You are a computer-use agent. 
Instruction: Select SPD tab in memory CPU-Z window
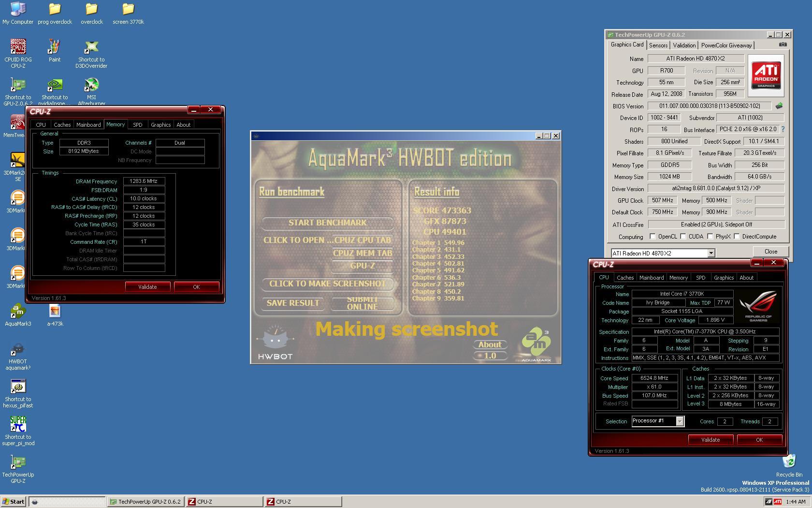pyautogui.click(x=137, y=124)
